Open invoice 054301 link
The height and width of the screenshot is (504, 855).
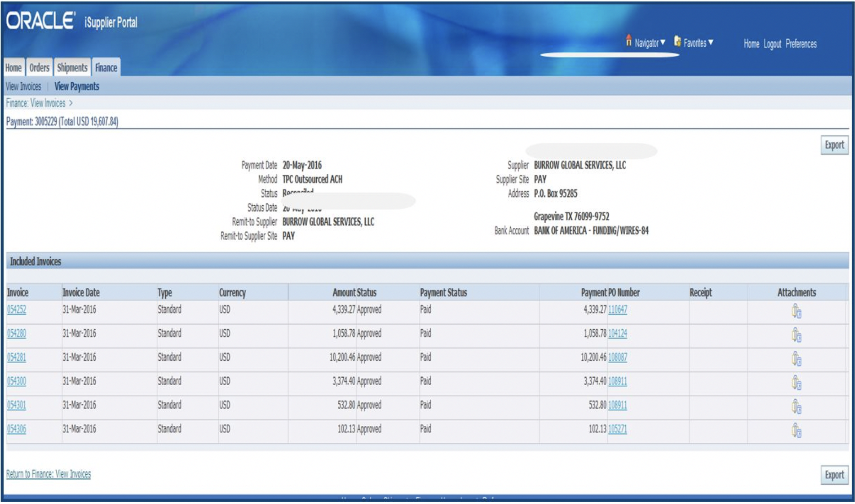coord(16,405)
